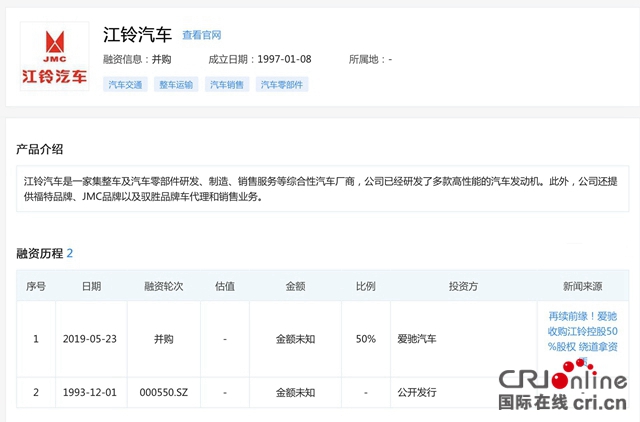The image size is (640, 422).
Task: Click the 投资方 column header
Action: pos(464,287)
